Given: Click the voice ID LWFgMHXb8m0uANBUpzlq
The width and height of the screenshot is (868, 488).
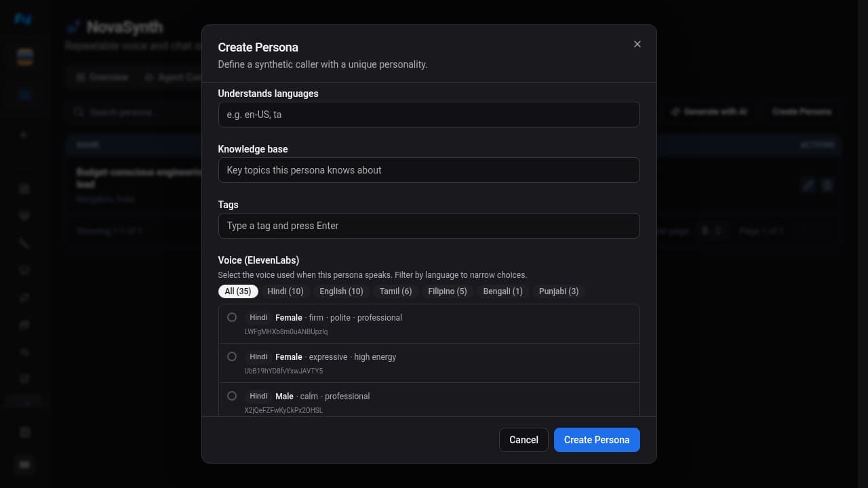Looking at the screenshot, I should click(286, 332).
